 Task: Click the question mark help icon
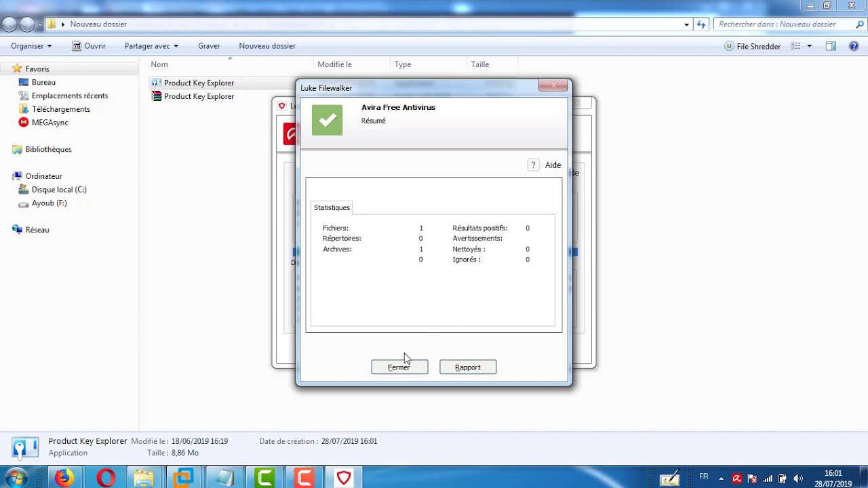tap(533, 165)
